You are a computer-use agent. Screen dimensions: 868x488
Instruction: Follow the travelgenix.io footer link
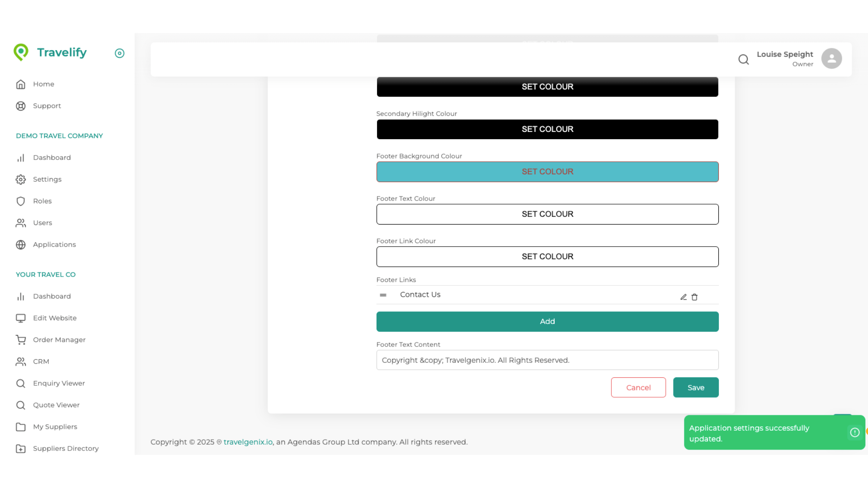tap(248, 442)
